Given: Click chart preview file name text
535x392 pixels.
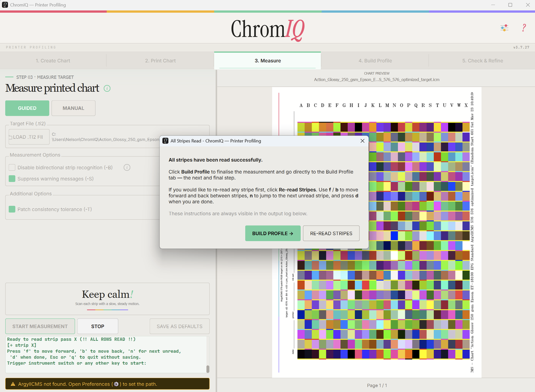Looking at the screenshot, I should click(377, 80).
